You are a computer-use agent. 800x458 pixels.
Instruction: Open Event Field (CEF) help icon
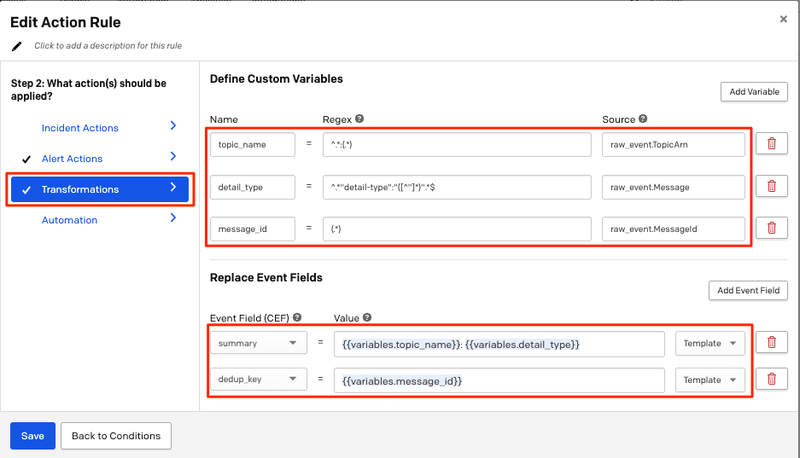tap(297, 317)
